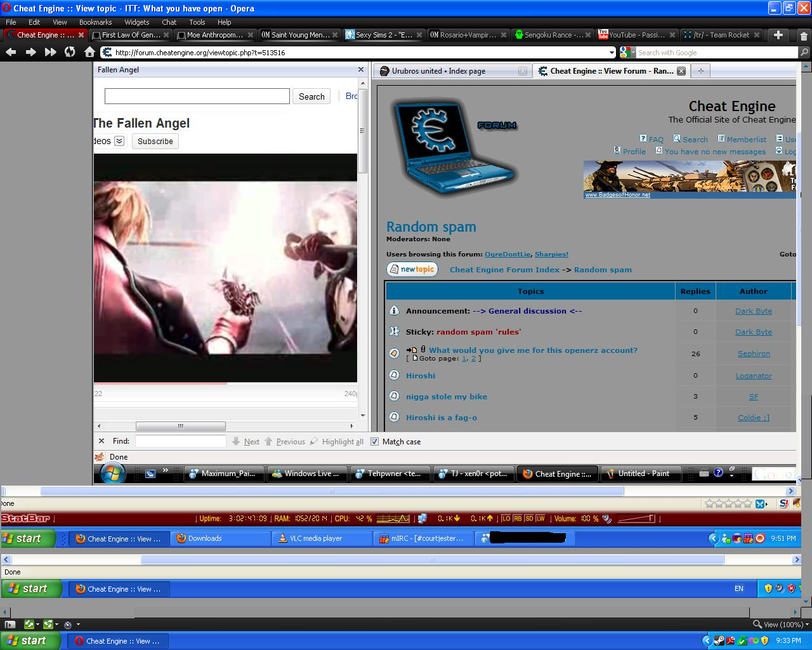
Task: Go to Opera's Home page icon
Action: tap(89, 52)
